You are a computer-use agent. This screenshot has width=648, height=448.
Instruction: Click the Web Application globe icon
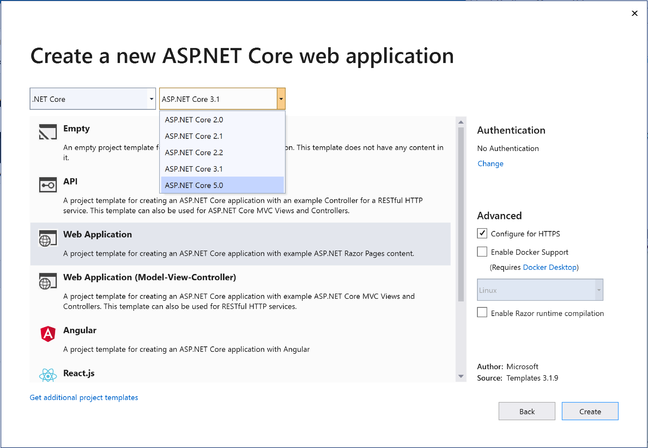(48, 238)
